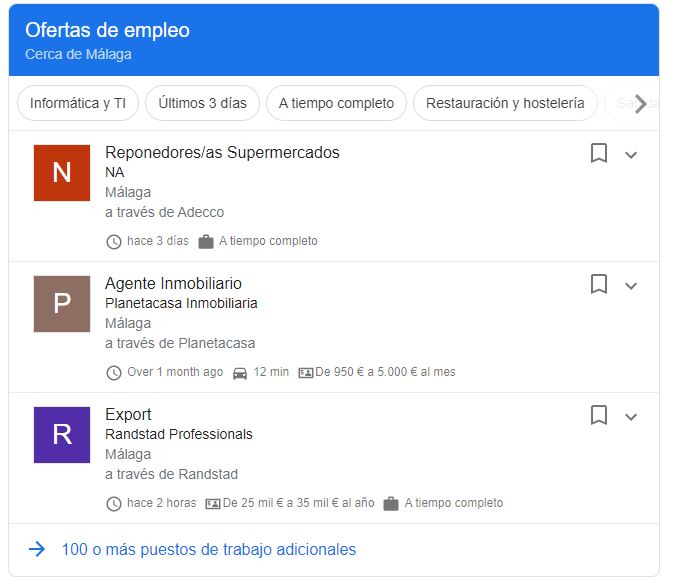The width and height of the screenshot is (687, 581).
Task: Select the A tiempo completo filter chip
Action: point(336,103)
